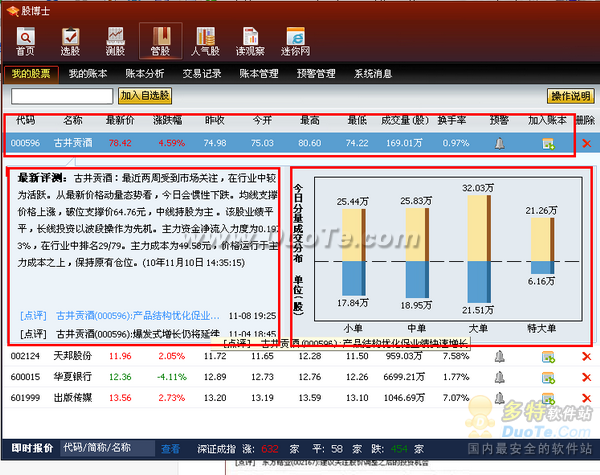This screenshot has width=600, height=475.
Task: Select stock code 000596
Action: (x=25, y=144)
